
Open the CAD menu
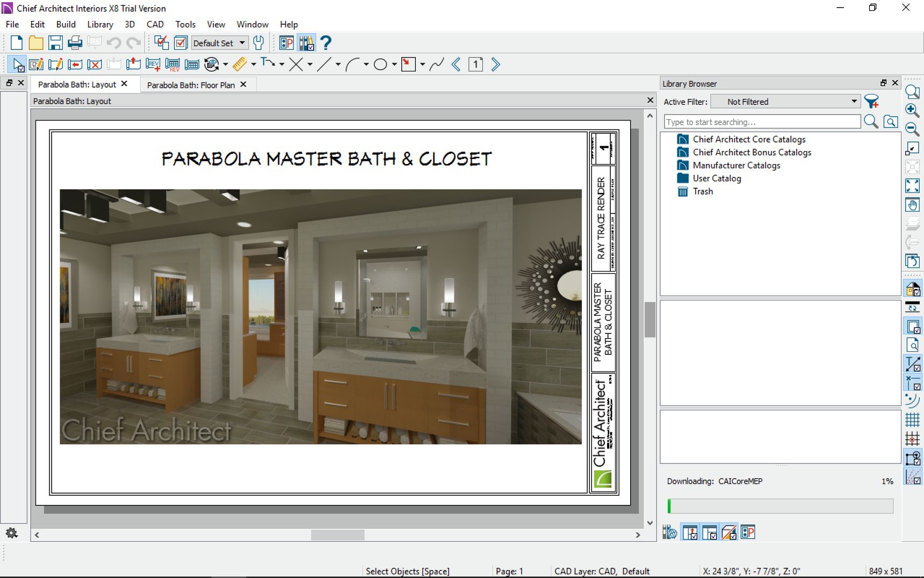tap(155, 24)
